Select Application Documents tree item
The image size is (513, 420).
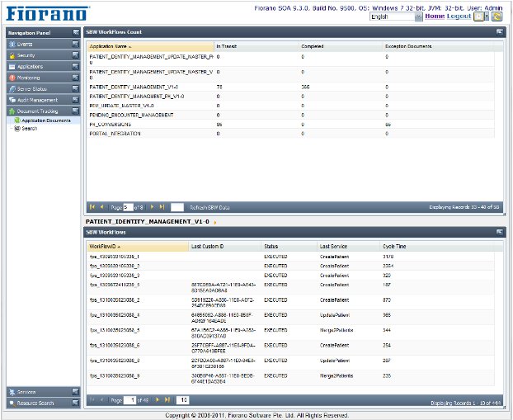(46, 120)
